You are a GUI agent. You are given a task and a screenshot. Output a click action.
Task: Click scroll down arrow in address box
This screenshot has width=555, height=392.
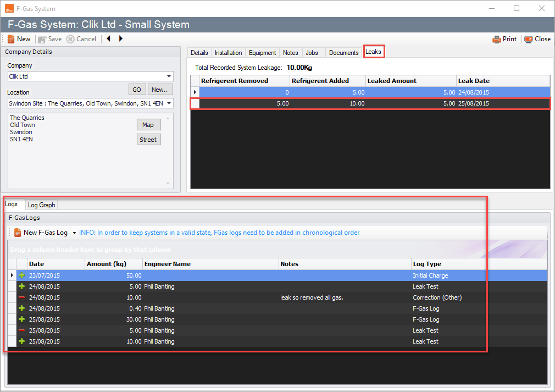(168, 184)
